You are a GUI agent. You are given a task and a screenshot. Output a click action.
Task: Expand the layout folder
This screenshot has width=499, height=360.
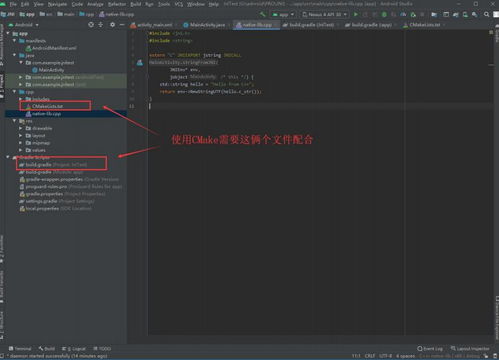pyautogui.click(x=21, y=135)
